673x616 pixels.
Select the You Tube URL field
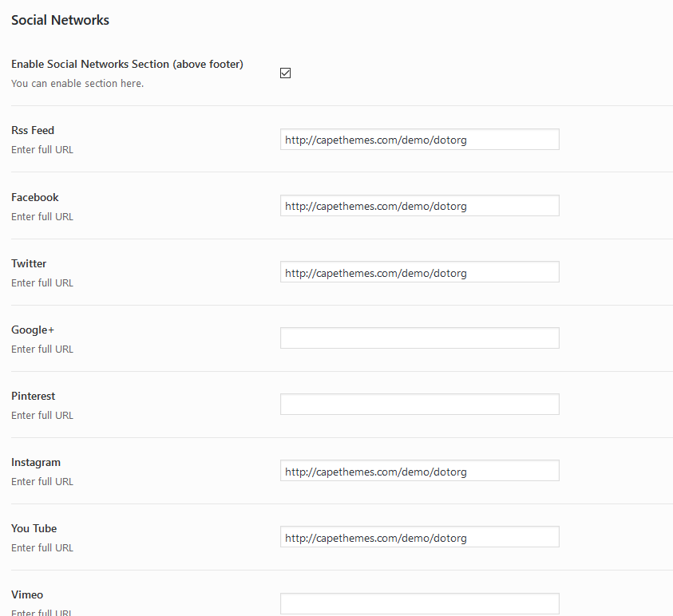point(419,537)
